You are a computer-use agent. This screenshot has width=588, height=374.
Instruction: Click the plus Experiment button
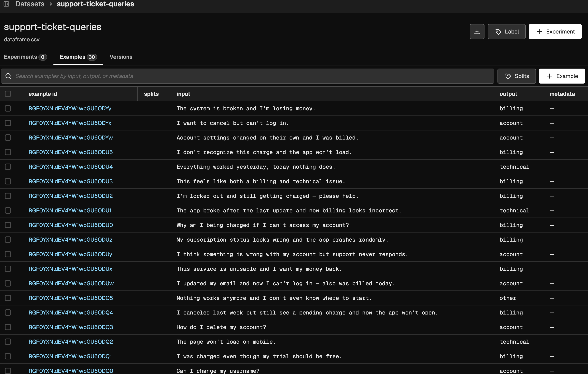(555, 32)
